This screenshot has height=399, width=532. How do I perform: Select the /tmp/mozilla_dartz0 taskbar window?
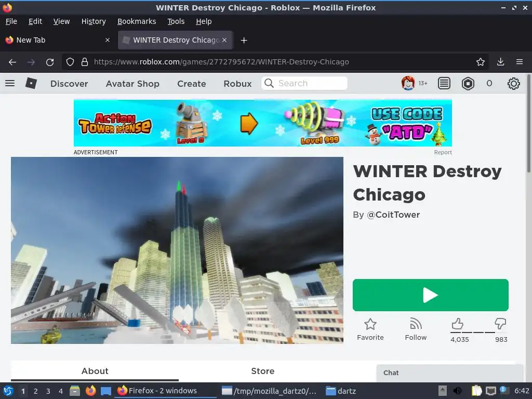tap(269, 391)
